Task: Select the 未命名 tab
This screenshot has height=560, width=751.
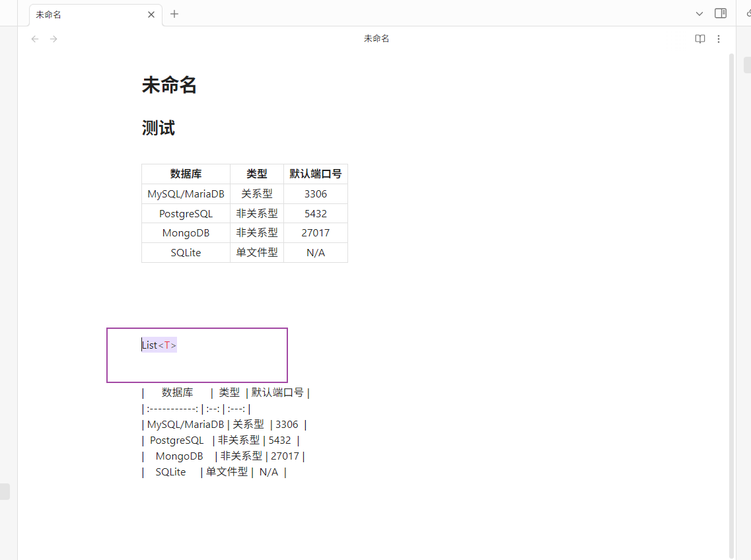Action: pos(95,15)
